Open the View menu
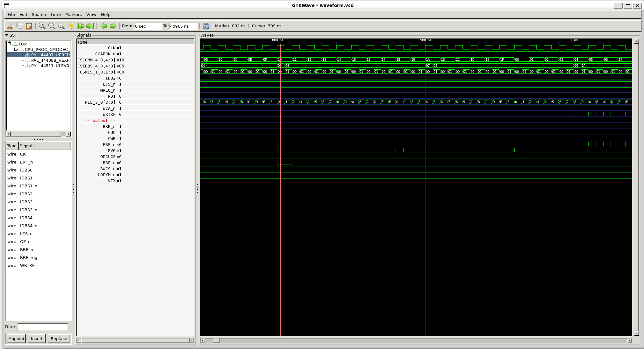The width and height of the screenshot is (644, 349). pos(91,14)
